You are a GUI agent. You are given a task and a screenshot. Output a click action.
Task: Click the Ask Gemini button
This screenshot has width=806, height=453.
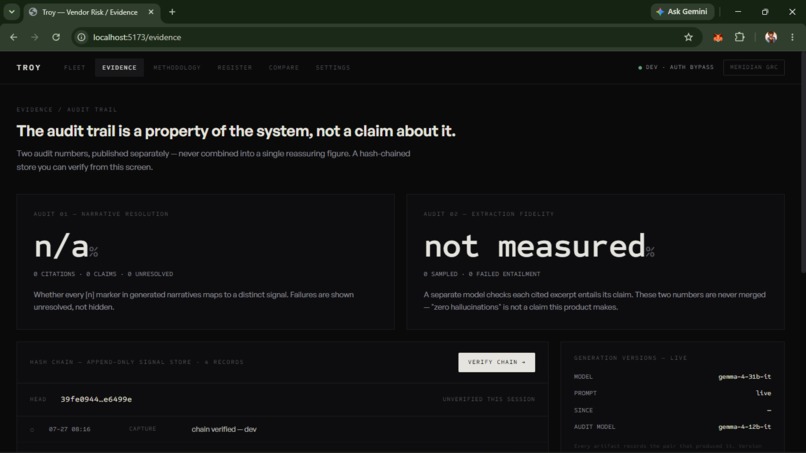(682, 11)
